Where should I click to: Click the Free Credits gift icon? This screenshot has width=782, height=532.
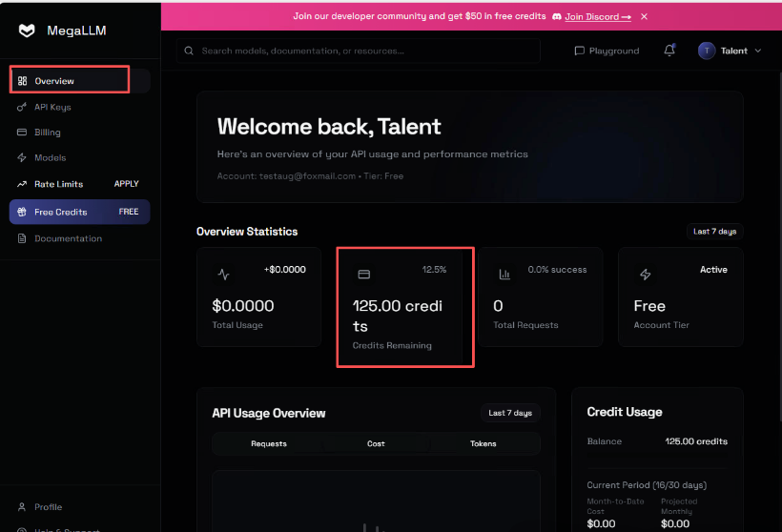[x=21, y=212]
